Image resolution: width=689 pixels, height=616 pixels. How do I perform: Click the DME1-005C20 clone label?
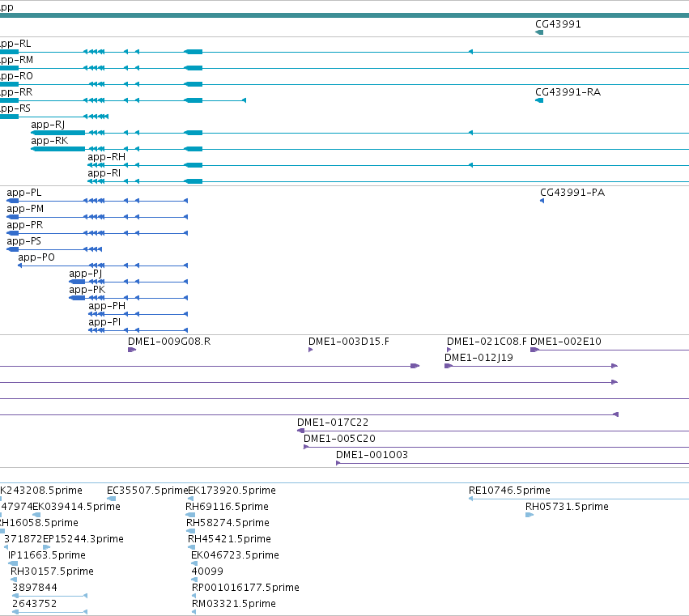339,439
